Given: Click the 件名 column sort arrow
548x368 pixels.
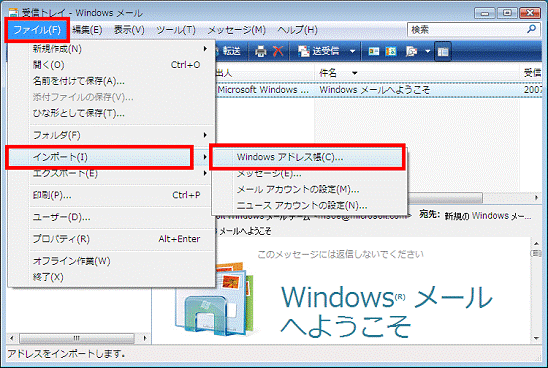Looking at the screenshot, I should click(x=354, y=73).
